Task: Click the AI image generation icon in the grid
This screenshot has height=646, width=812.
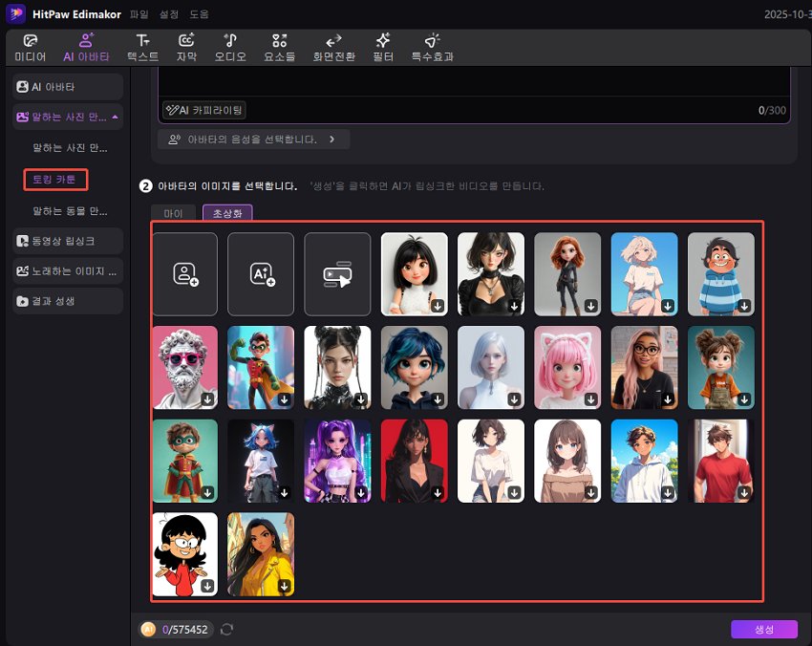Action: click(261, 274)
